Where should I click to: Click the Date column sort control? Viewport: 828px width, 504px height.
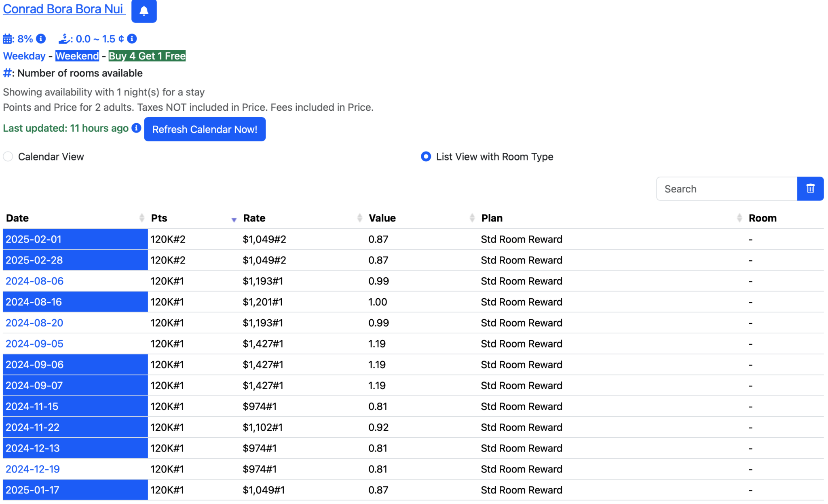coord(142,218)
